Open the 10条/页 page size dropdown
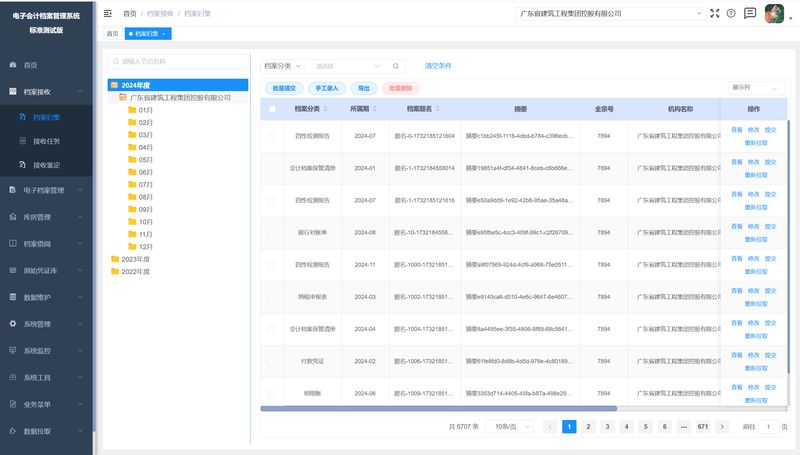Screen dimensions: 800x455 click(510, 426)
